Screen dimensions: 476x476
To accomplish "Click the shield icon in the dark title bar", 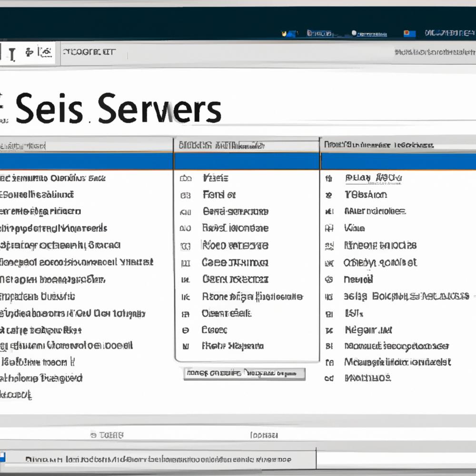I will (x=285, y=33).
